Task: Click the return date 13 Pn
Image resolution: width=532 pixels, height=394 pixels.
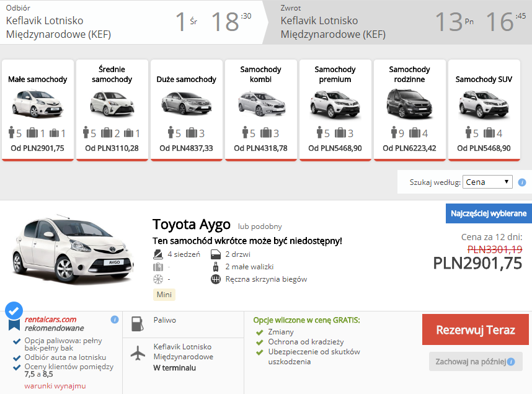Action: [x=454, y=22]
